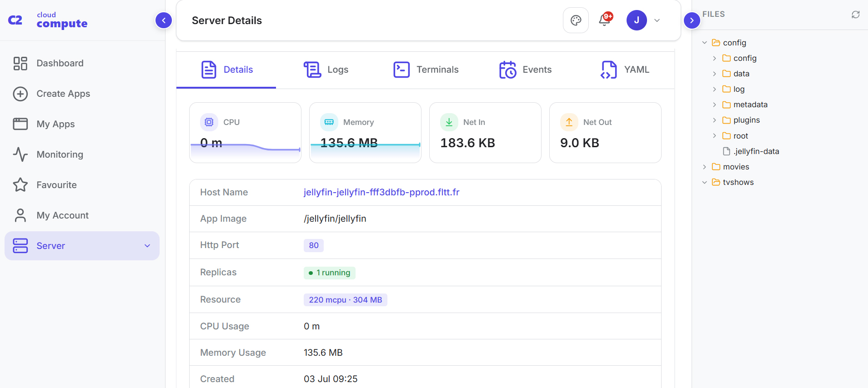Click the Server Details page heading
Screen dimensions: 868x388
tap(227, 20)
